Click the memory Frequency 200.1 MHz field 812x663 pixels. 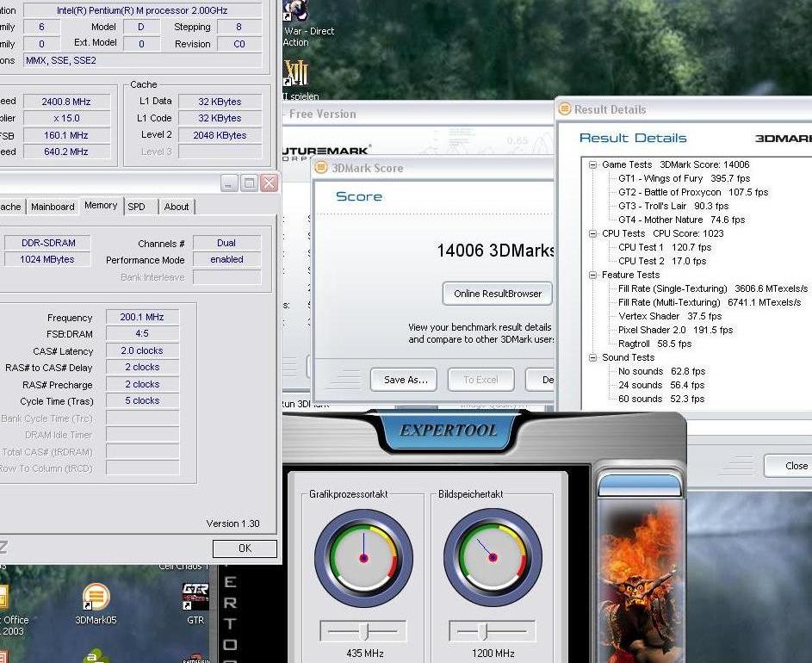pyautogui.click(x=142, y=317)
